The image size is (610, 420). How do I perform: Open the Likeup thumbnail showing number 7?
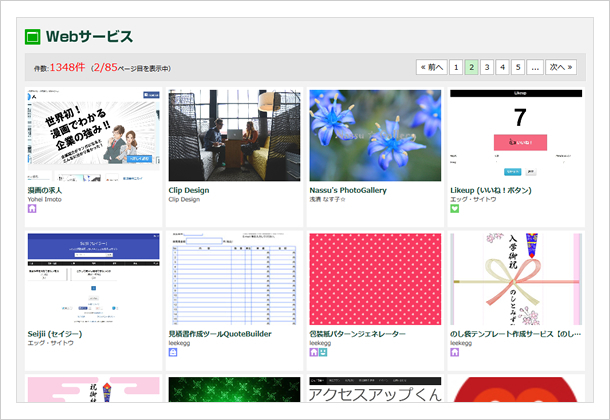tap(516, 135)
